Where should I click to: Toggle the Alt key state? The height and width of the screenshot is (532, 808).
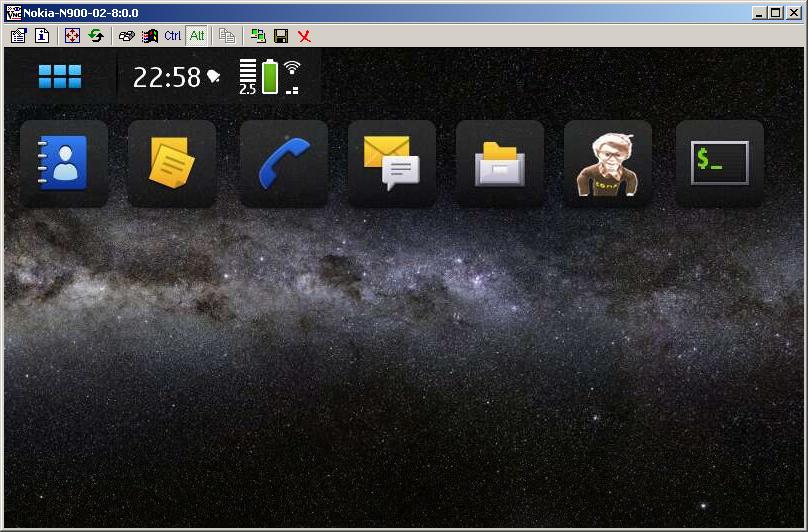point(197,36)
